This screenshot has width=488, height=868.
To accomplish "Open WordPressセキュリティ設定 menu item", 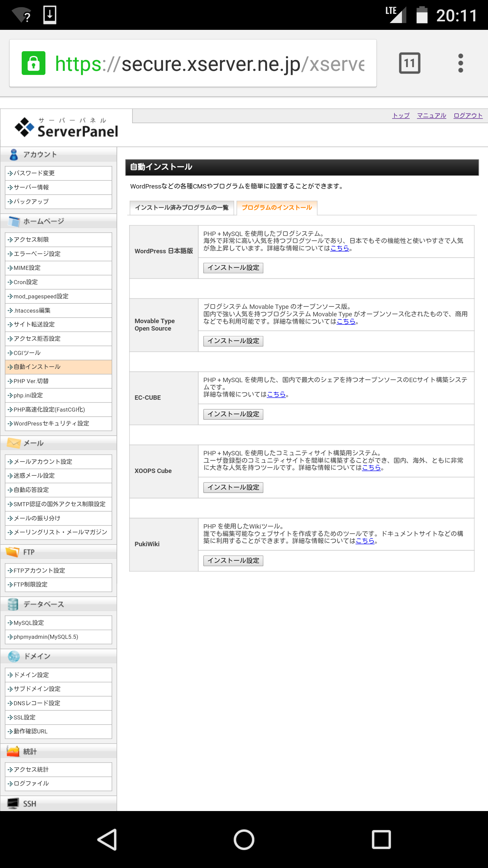I will [59, 423].
